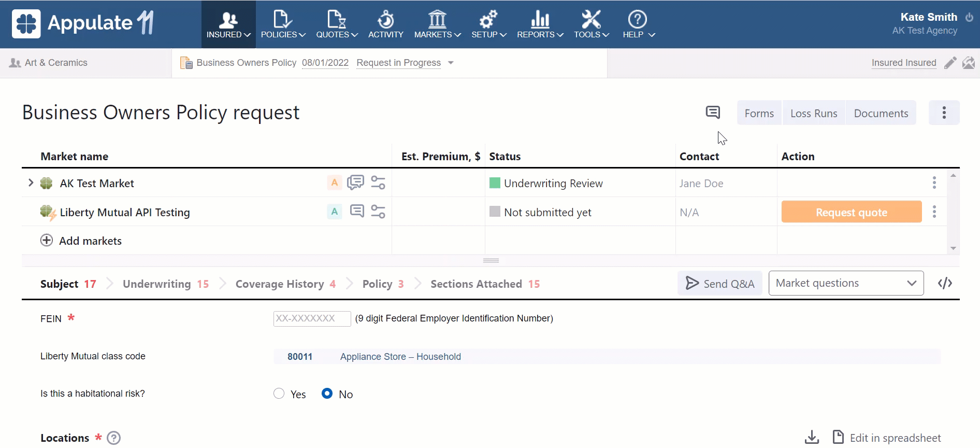The height and width of the screenshot is (448, 980).
Task: Click the power logout icon beside Kate Smith
Action: [x=969, y=17]
